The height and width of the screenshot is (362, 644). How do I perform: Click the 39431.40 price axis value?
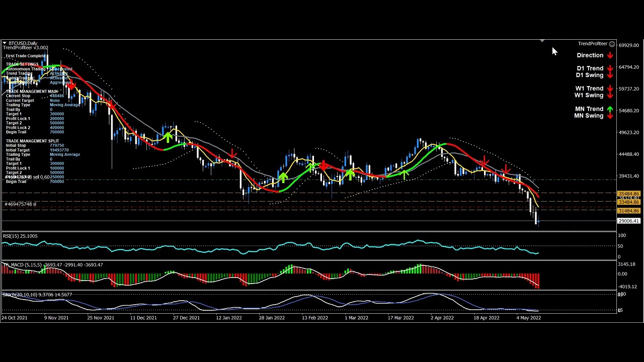click(x=628, y=176)
